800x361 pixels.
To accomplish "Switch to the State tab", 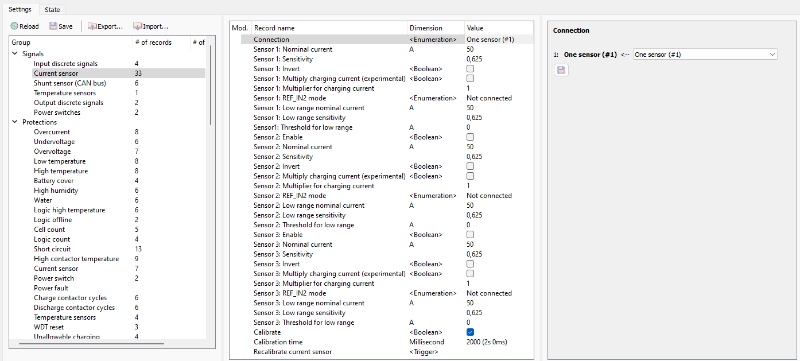I will click(52, 10).
